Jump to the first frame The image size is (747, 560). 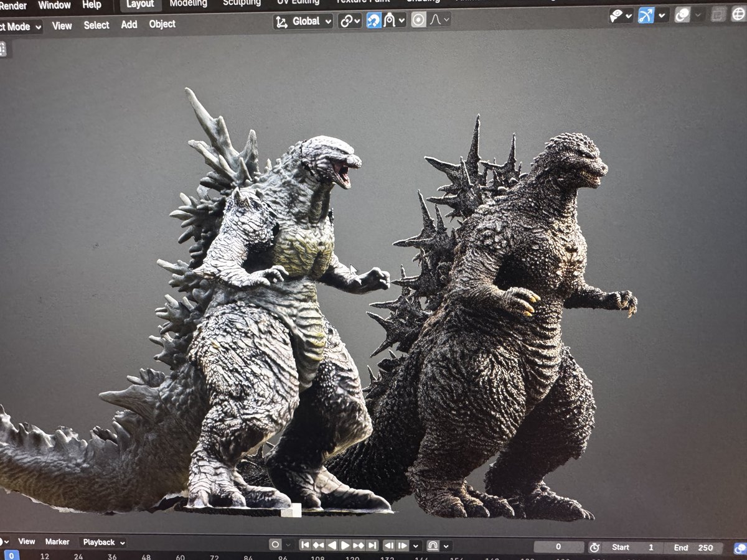point(306,545)
